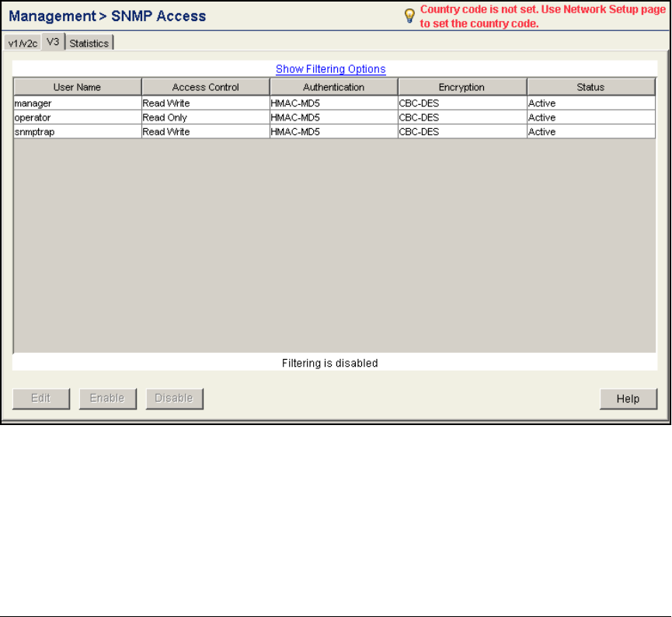Click the country code warning message

tap(542, 16)
